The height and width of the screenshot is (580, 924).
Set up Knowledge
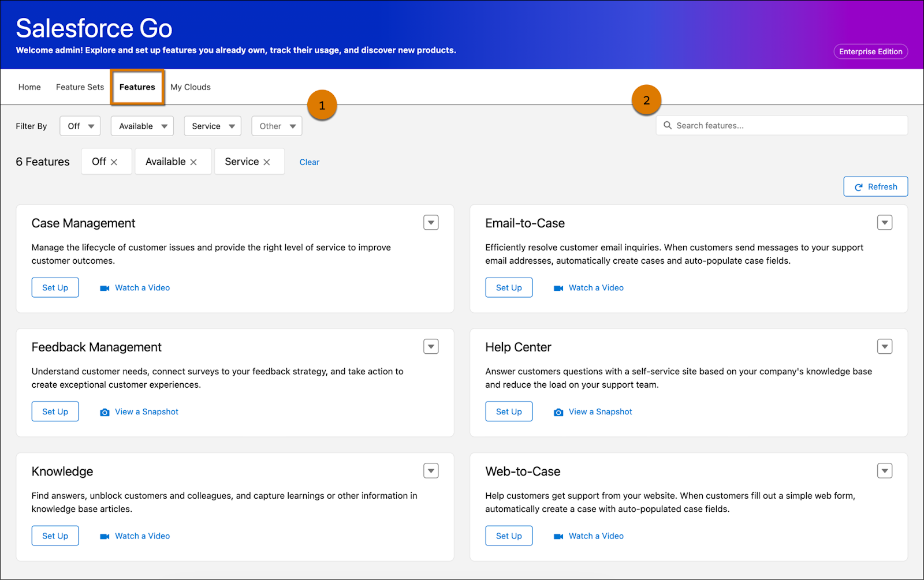tap(55, 536)
